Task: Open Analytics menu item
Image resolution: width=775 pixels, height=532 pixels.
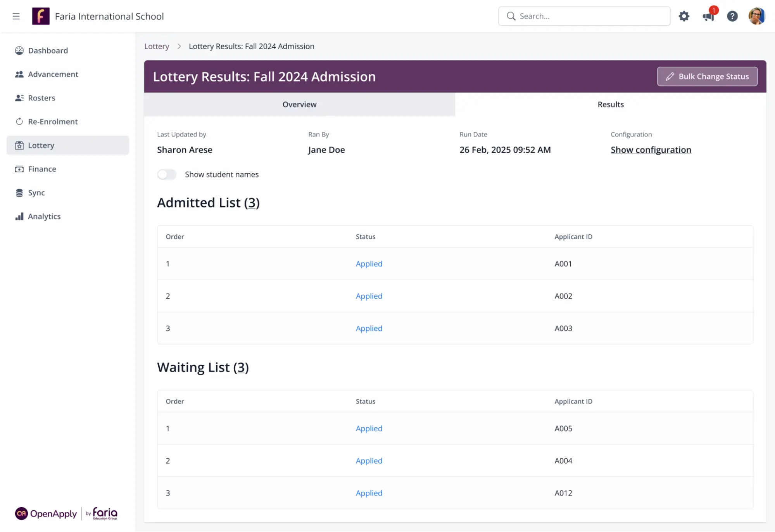Action: (68, 216)
